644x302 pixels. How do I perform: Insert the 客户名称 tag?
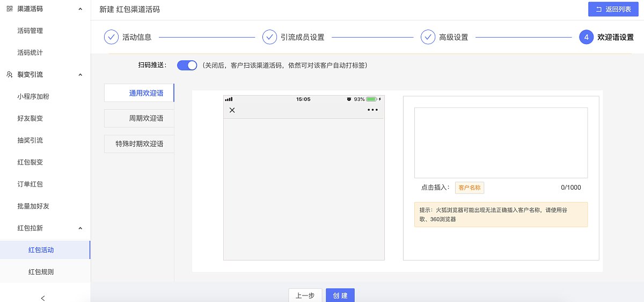470,188
